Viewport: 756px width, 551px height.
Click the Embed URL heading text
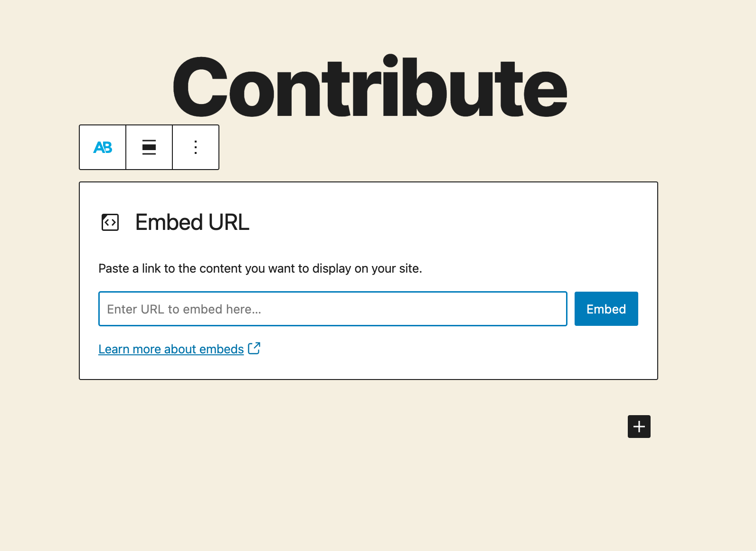point(192,222)
